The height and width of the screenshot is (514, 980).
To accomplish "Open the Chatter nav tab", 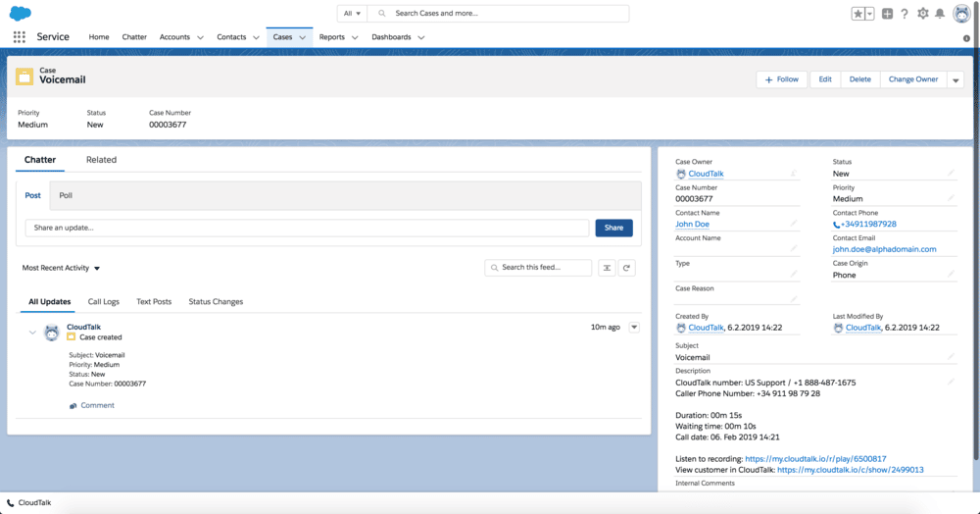I will coord(134,37).
